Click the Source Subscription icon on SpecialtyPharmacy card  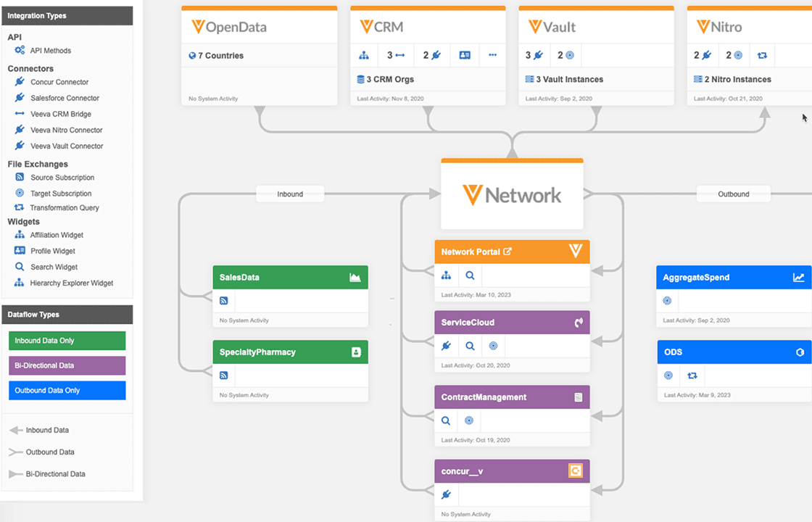224,375
